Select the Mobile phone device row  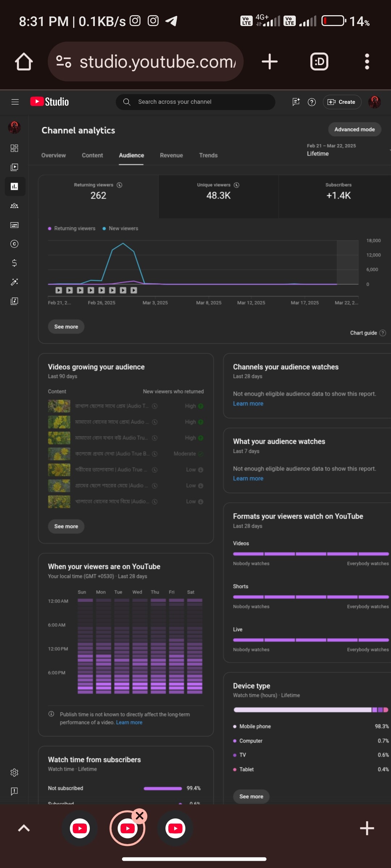pos(311,726)
